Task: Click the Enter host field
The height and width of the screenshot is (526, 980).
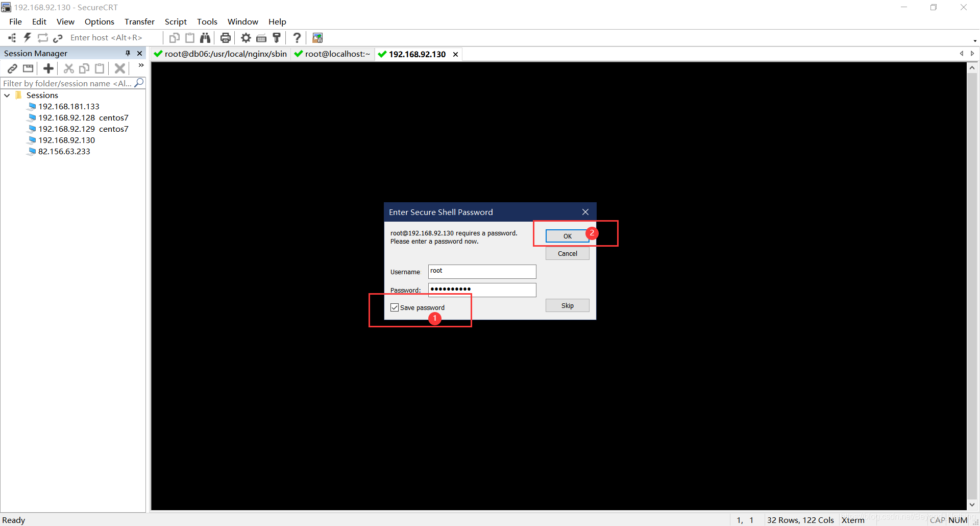Action: pos(115,38)
